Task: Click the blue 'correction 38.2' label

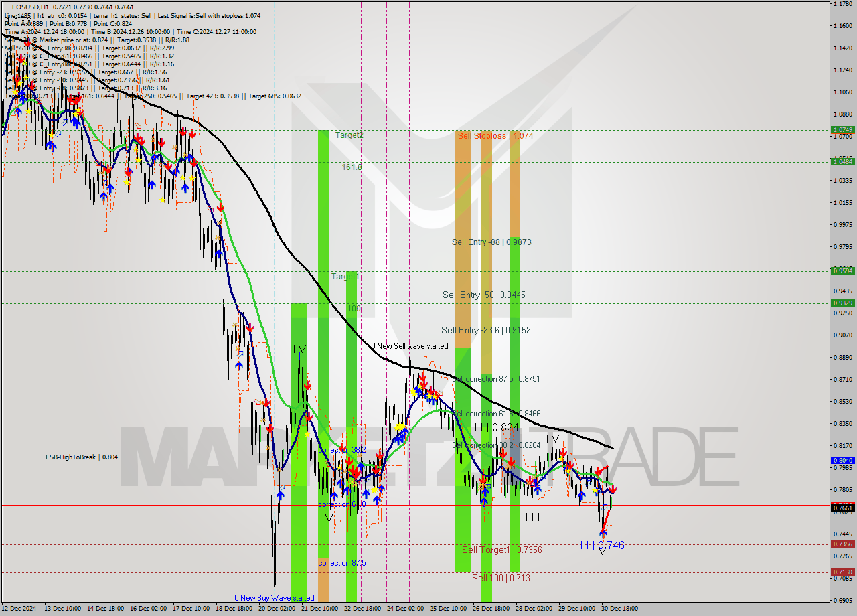Action: [x=342, y=450]
